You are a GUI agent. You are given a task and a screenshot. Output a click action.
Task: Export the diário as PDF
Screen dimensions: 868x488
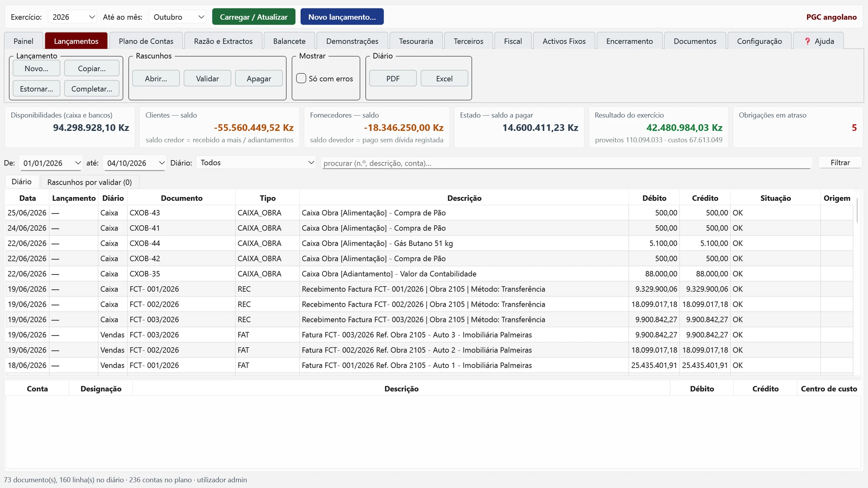(393, 78)
